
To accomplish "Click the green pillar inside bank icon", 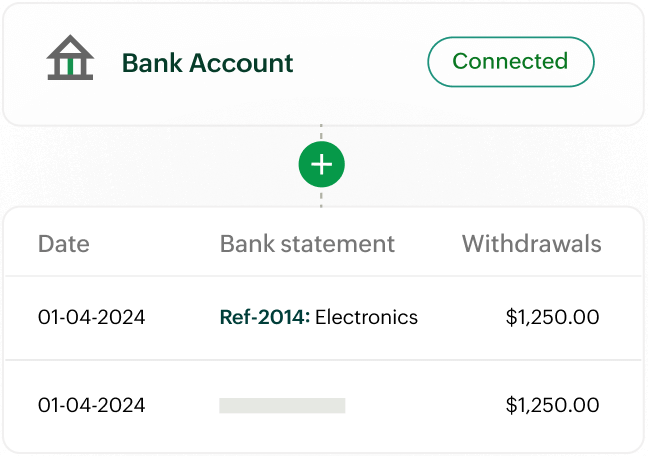I will [x=70, y=65].
